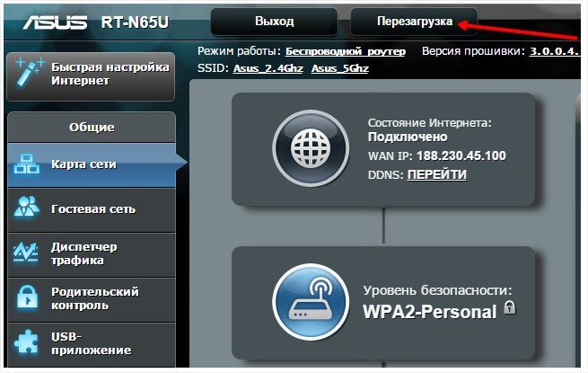Click the globe Internet status icon

(310, 148)
